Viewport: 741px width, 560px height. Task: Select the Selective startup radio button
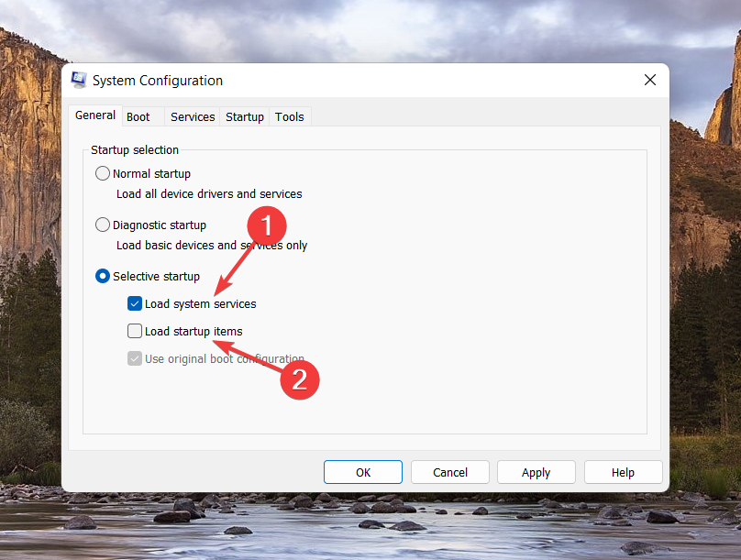(x=103, y=276)
